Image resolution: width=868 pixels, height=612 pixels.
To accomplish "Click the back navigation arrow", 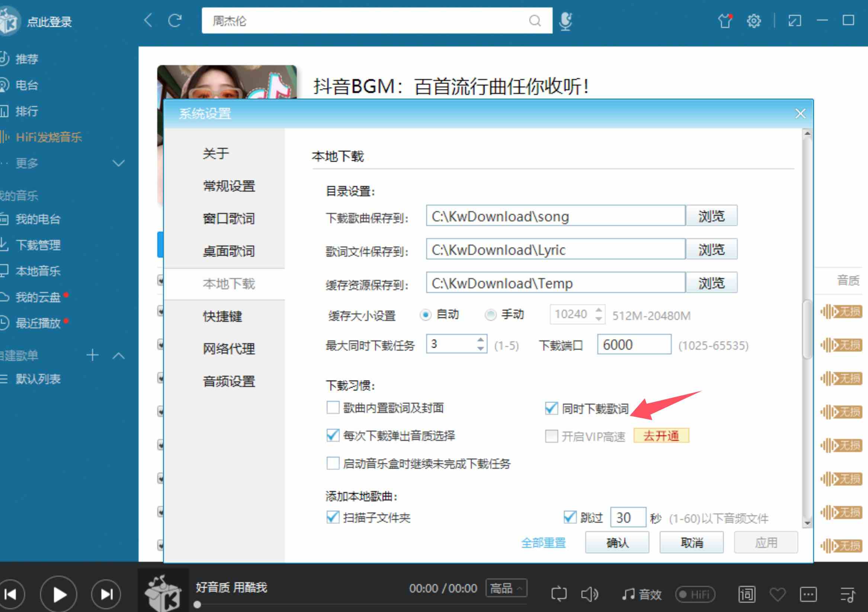I will coord(148,20).
